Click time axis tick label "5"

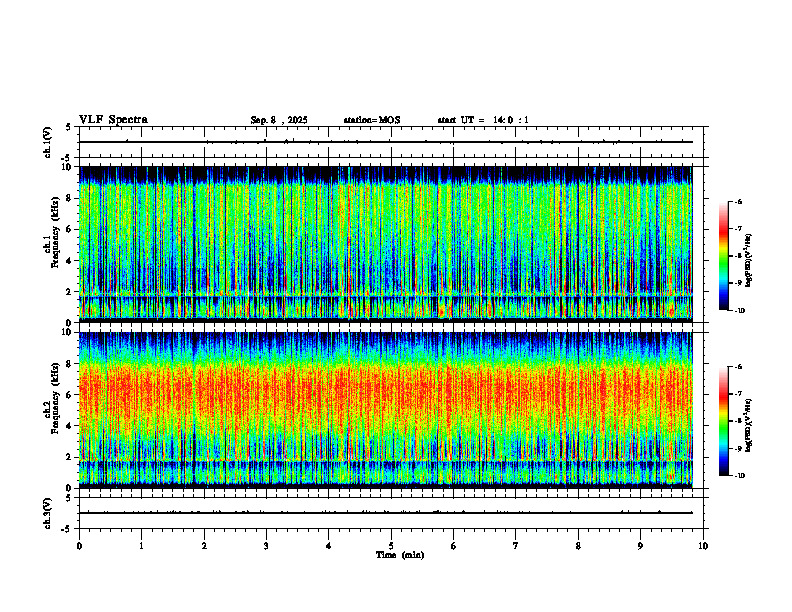coord(391,546)
